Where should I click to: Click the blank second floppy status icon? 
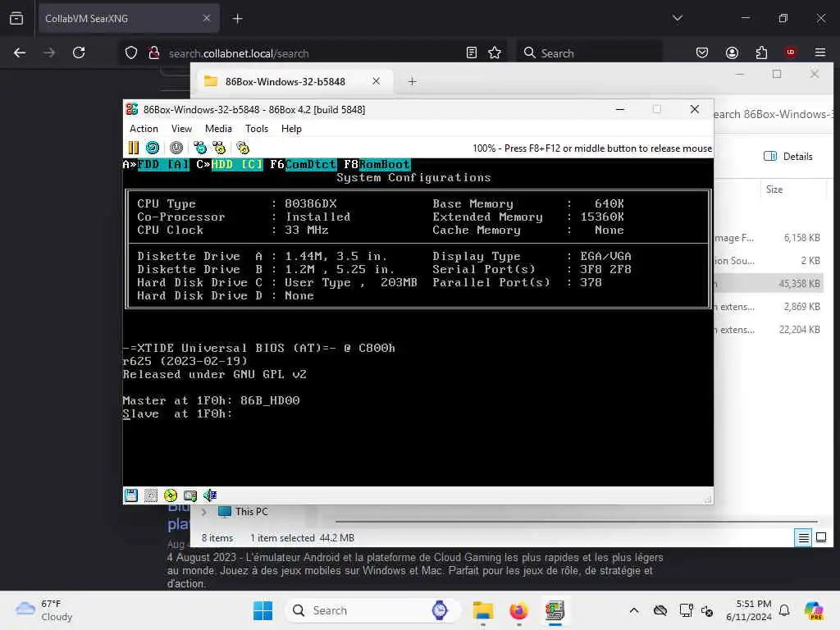(x=151, y=495)
